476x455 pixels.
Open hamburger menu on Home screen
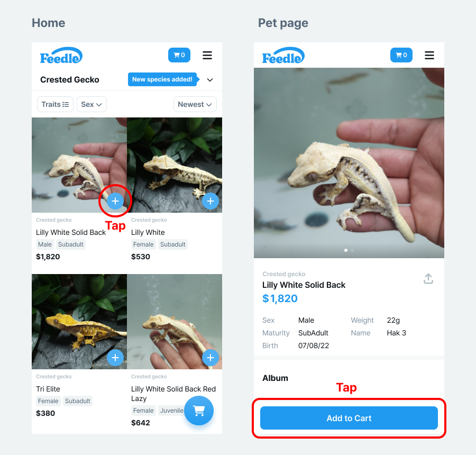point(207,55)
